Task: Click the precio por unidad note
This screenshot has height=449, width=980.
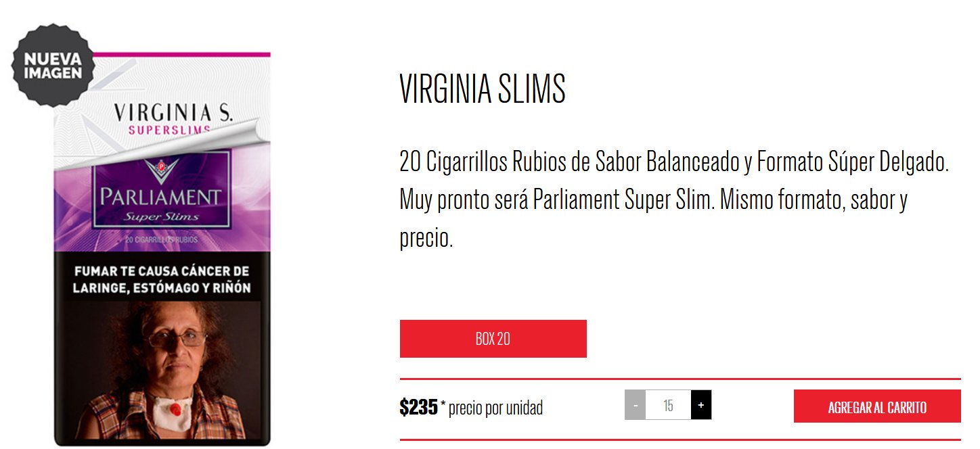Action: tap(492, 408)
